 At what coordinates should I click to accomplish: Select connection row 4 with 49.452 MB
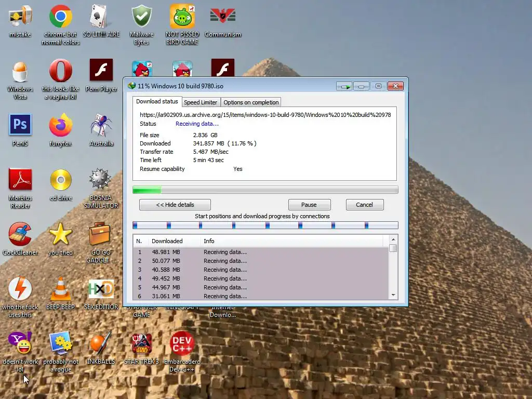[x=261, y=278]
